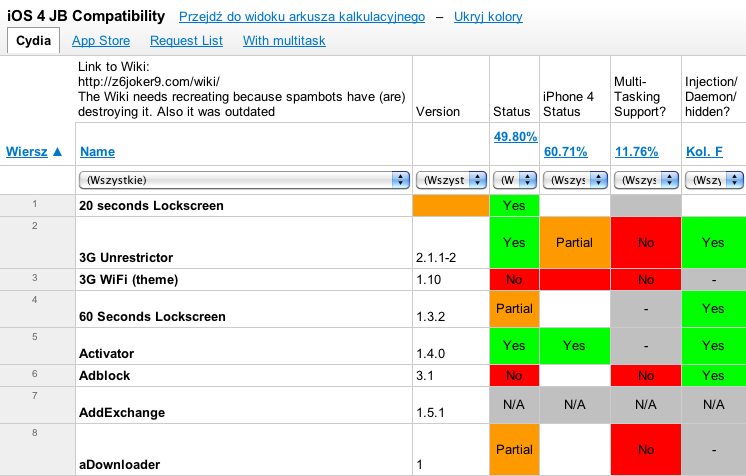The width and height of the screenshot is (746, 476).
Task: Click red Status 'No' for 3G WiFi (theme)
Action: pyautogui.click(x=514, y=279)
